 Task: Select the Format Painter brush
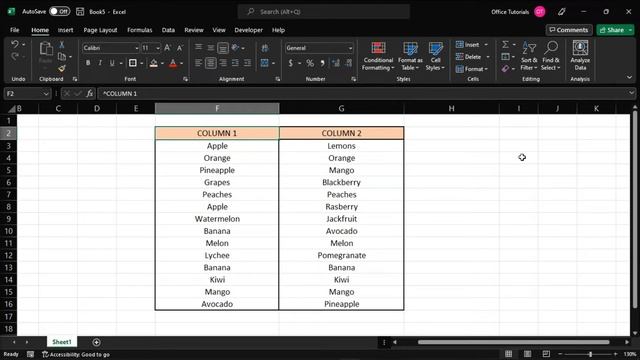point(62,69)
